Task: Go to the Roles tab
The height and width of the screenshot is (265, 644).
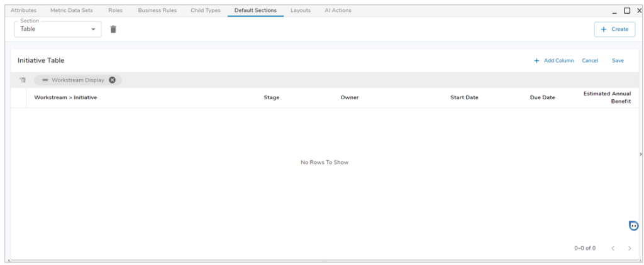Action: (x=116, y=10)
